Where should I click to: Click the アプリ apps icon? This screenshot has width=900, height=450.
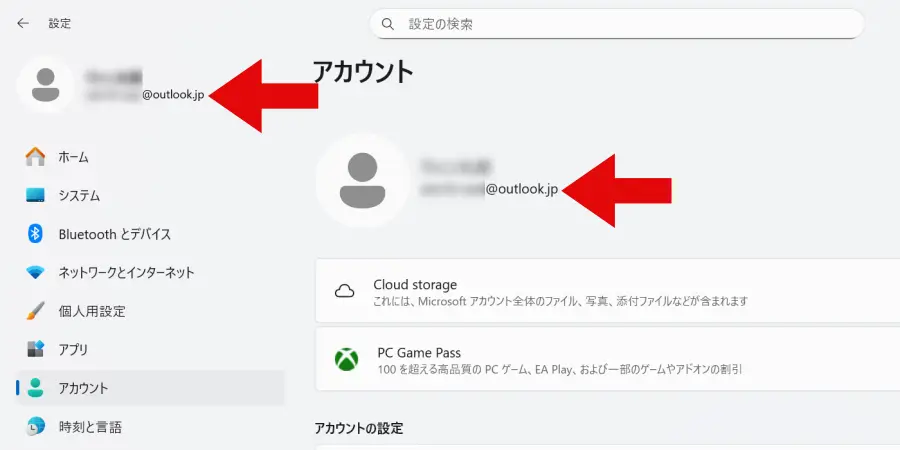coord(36,350)
